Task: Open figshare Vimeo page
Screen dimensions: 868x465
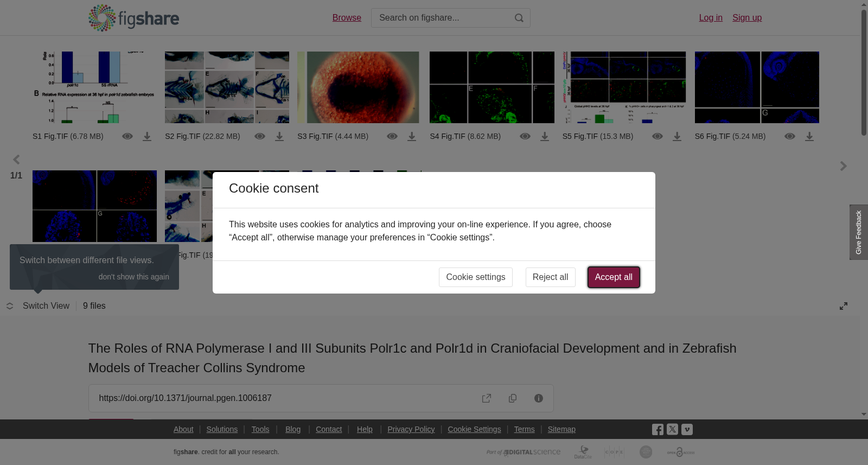Action: click(687, 429)
